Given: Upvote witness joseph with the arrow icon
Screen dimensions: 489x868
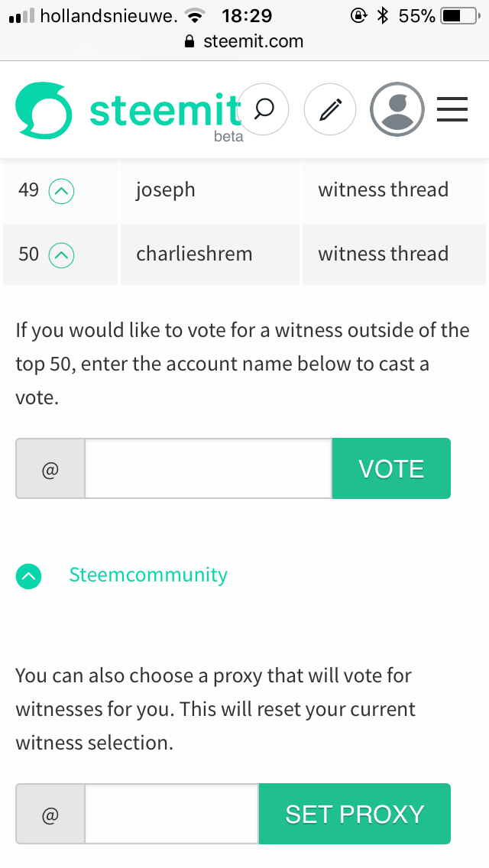Looking at the screenshot, I should point(61,191).
